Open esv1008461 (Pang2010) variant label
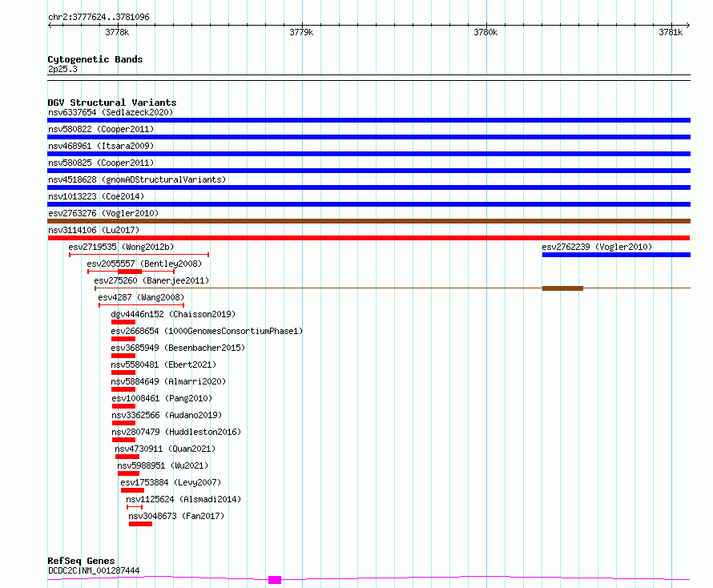 click(x=162, y=398)
